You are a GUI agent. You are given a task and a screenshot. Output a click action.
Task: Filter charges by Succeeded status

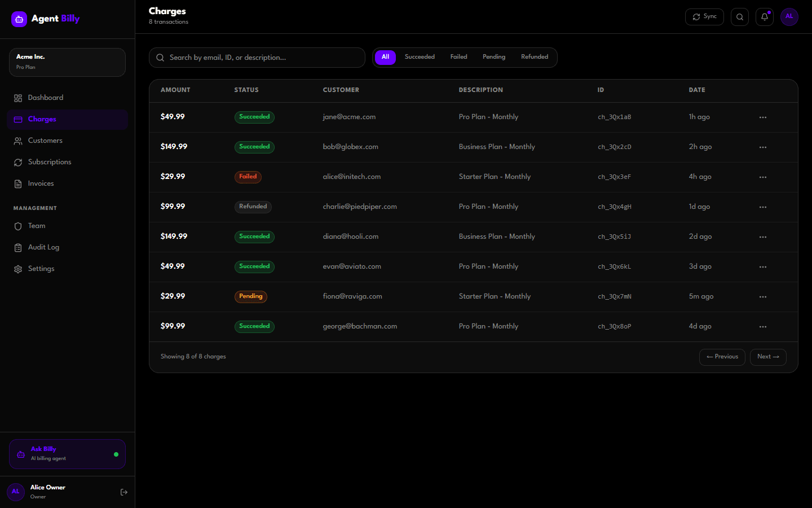(420, 57)
